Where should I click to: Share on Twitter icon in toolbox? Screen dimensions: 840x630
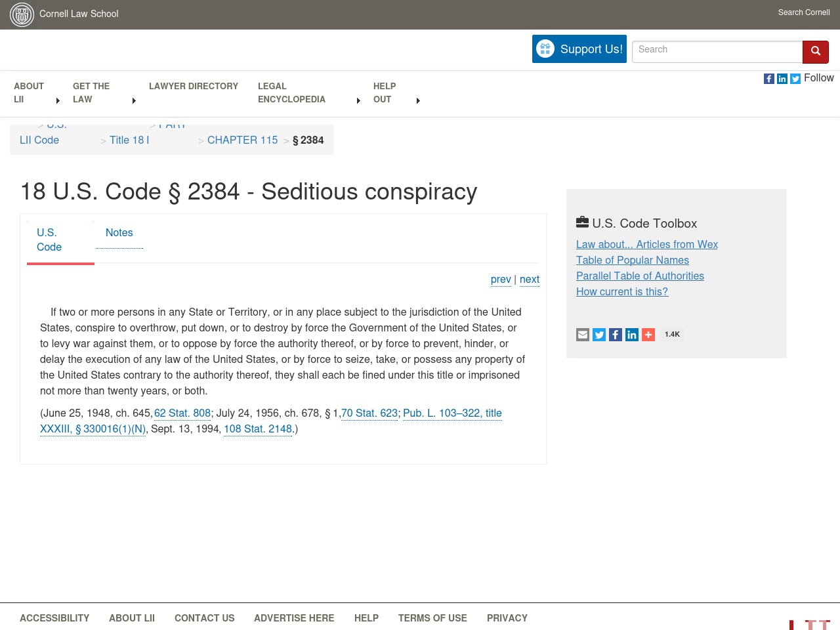click(599, 335)
